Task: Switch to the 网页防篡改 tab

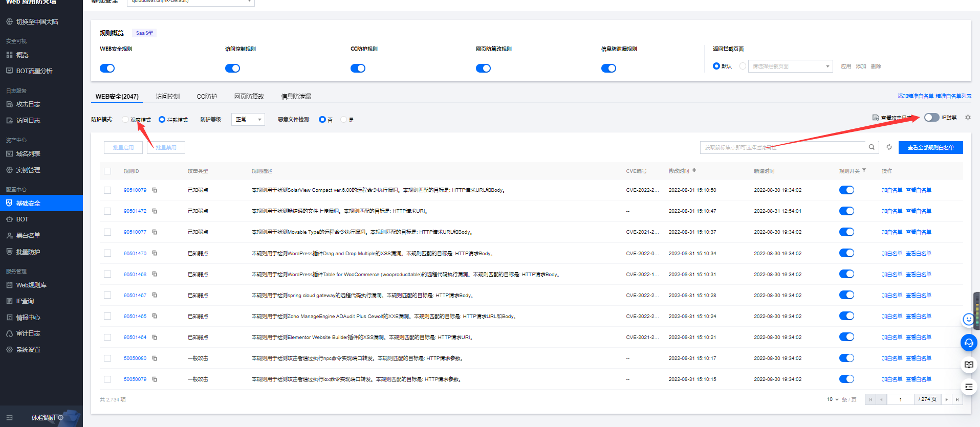Action: 249,97
